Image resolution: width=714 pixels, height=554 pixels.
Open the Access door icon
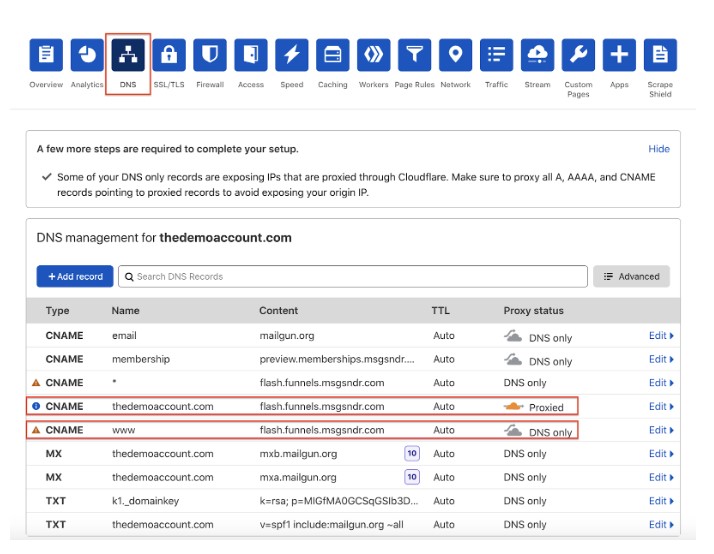pyautogui.click(x=251, y=55)
